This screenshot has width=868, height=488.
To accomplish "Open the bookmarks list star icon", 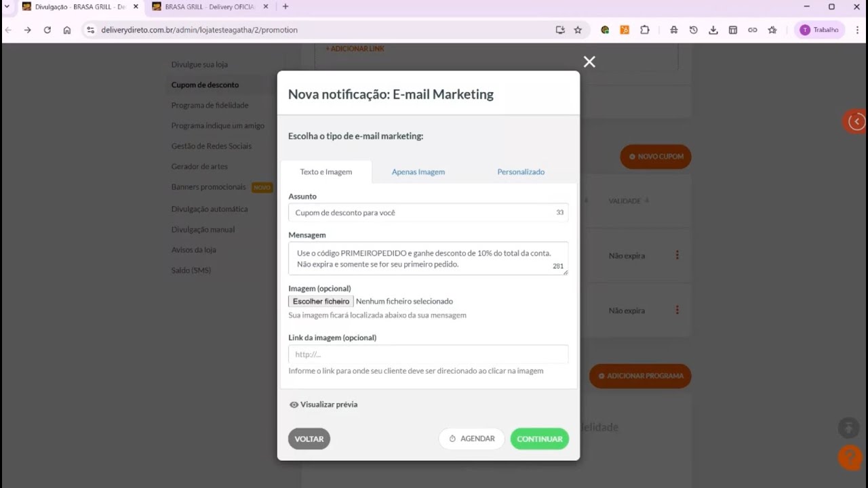I will point(772,30).
